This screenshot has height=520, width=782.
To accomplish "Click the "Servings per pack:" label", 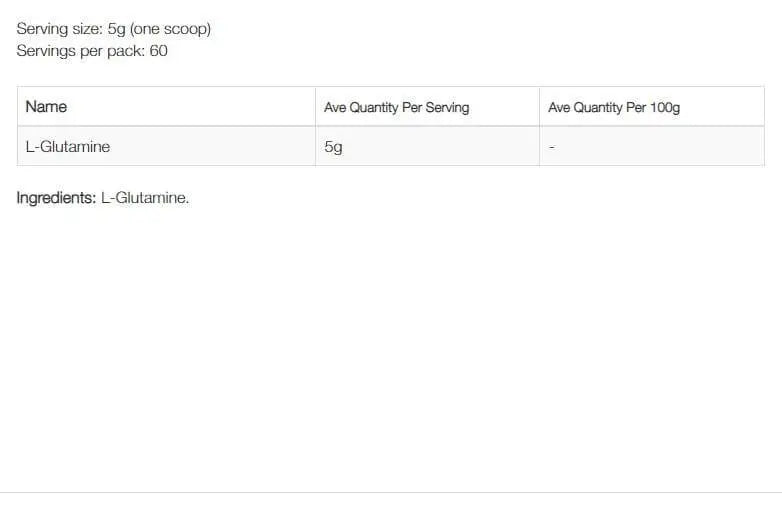I will tap(80, 50).
